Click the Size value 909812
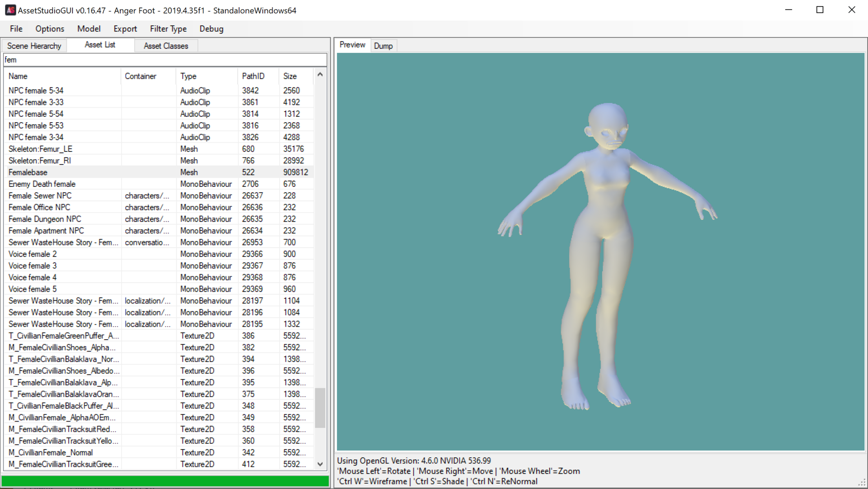Viewport: 868px width, 489px height. [296, 172]
